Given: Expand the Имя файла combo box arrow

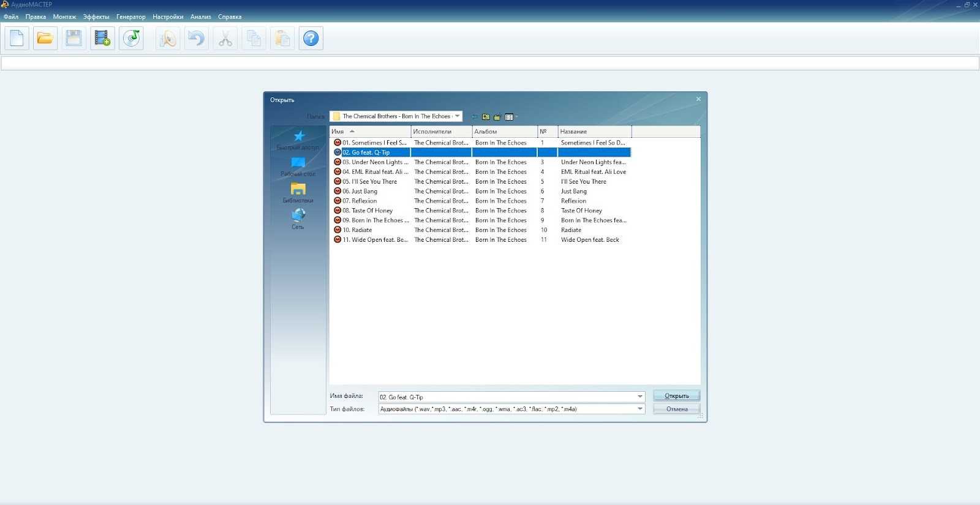Looking at the screenshot, I should (640, 397).
